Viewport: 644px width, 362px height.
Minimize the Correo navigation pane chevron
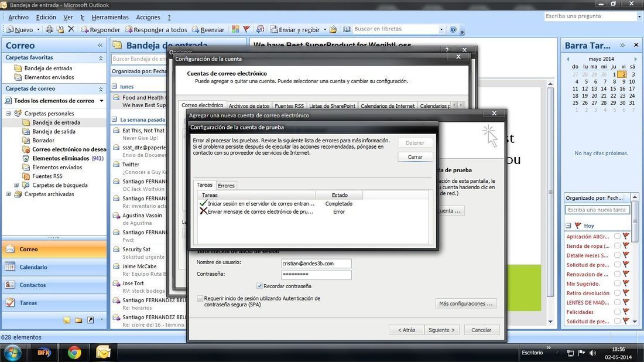pyautogui.click(x=100, y=45)
